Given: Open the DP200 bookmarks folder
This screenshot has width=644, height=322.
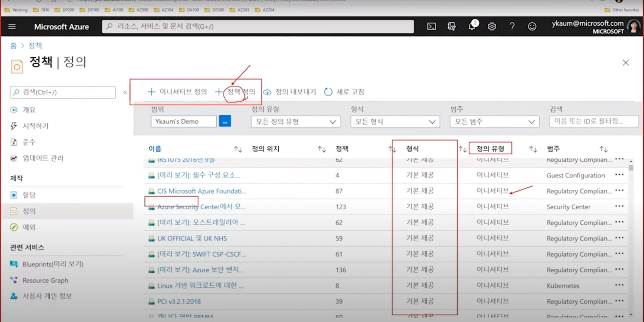Looking at the screenshot, I should [x=64, y=10].
